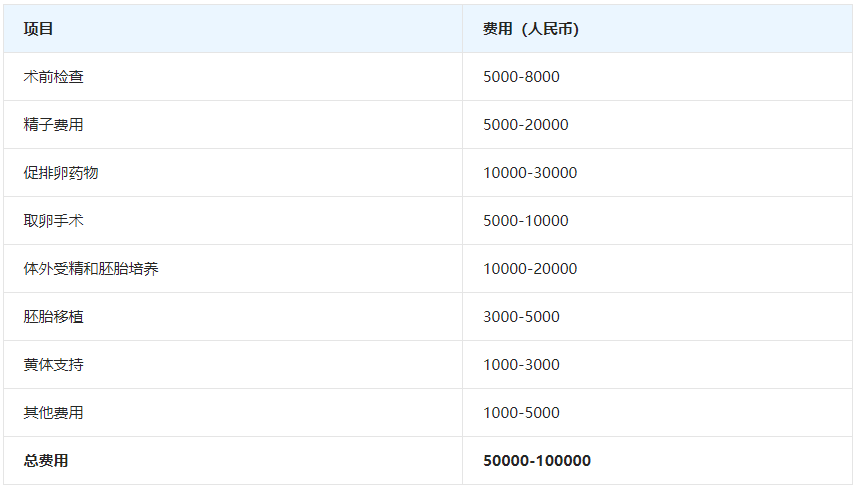Select the 黄体支持 cell
The width and height of the screenshot is (863, 492).
tap(54, 365)
